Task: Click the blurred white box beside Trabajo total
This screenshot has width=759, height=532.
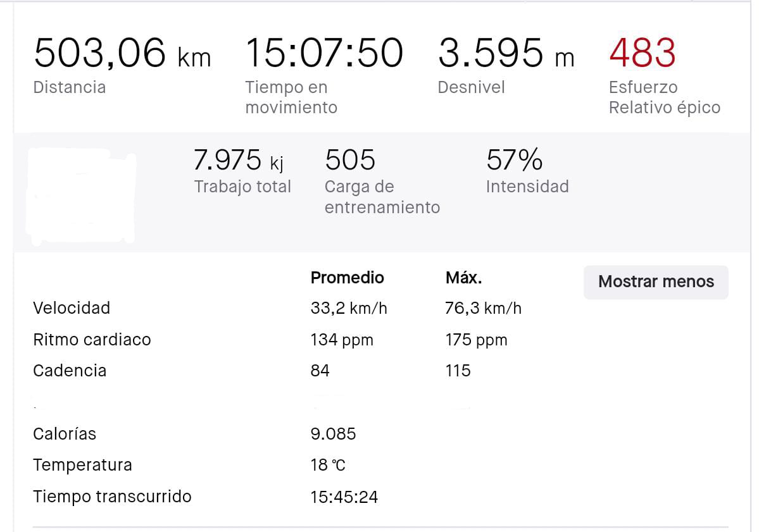Action: coord(82,196)
